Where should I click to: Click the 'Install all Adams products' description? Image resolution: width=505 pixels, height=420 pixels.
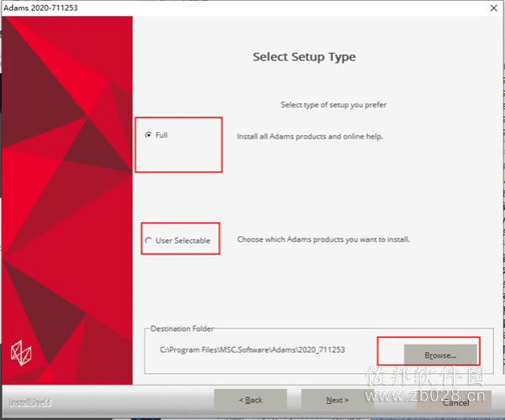pyautogui.click(x=310, y=136)
